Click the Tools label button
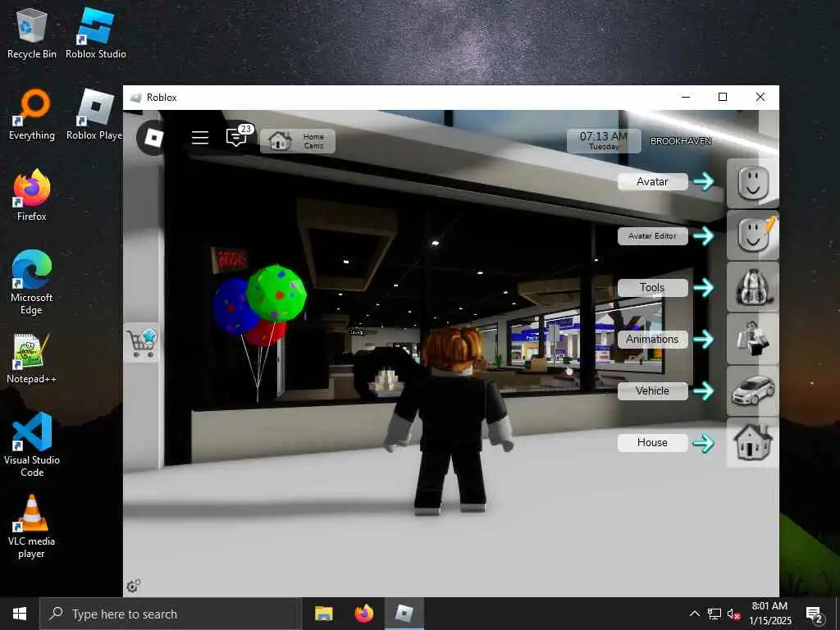Viewport: 840px width, 630px height. 652,288
